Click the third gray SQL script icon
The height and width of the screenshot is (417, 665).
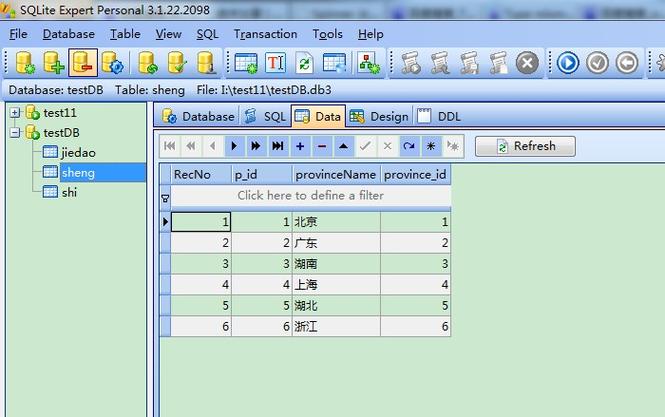469,63
